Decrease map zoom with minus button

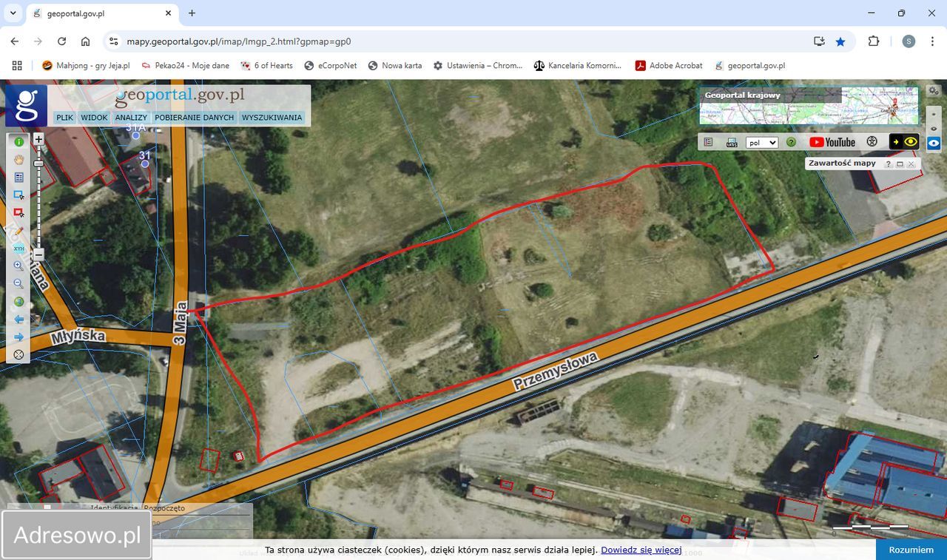coord(38,254)
